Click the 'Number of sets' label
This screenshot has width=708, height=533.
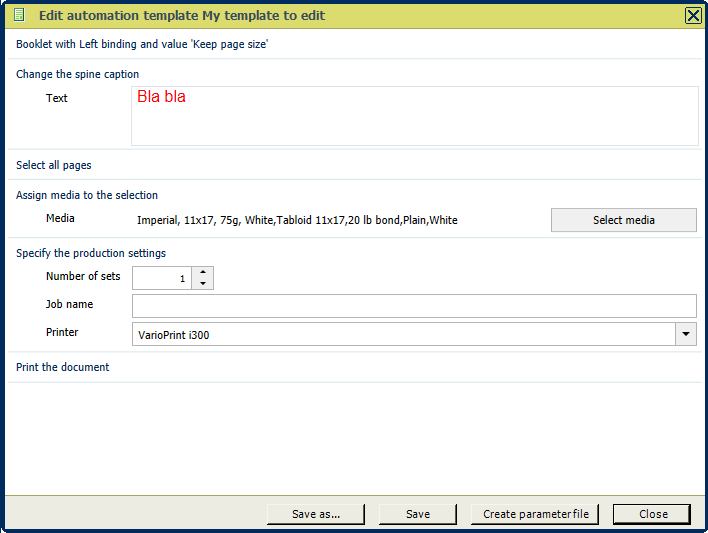coord(83,276)
